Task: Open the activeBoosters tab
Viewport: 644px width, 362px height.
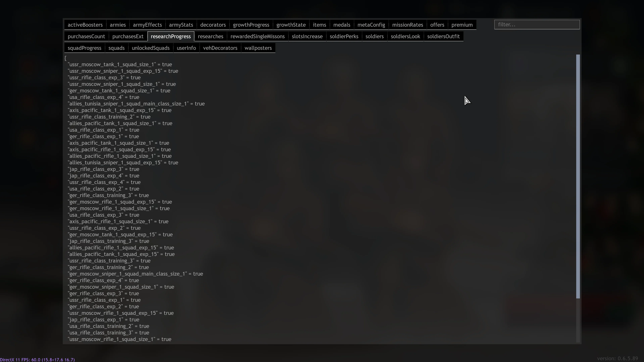Action: [85, 25]
